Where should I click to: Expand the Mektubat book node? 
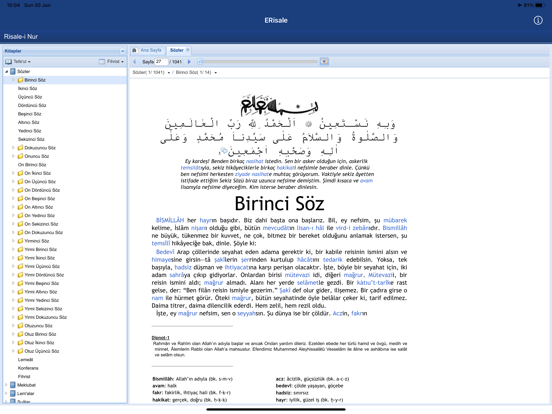click(x=6, y=385)
